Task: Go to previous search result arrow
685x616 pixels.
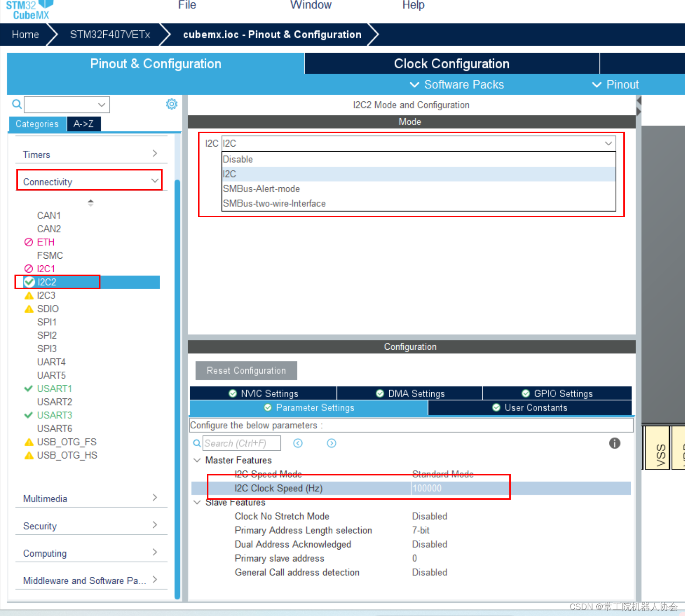Action: [x=298, y=443]
